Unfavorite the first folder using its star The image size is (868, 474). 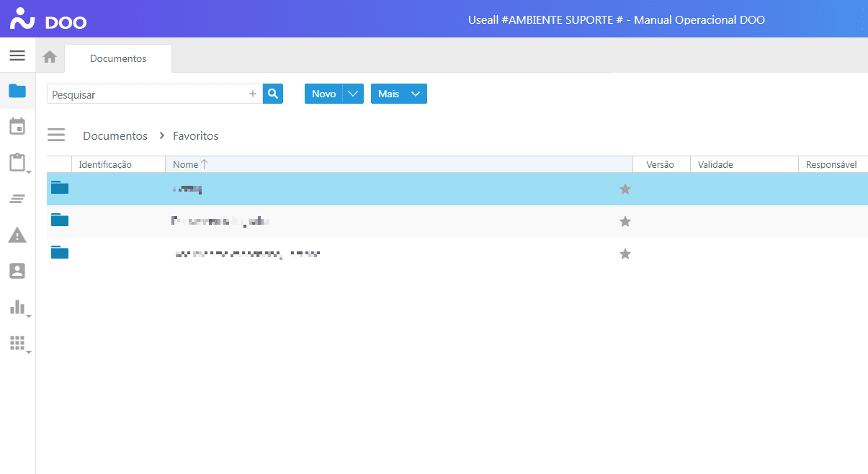pos(625,189)
